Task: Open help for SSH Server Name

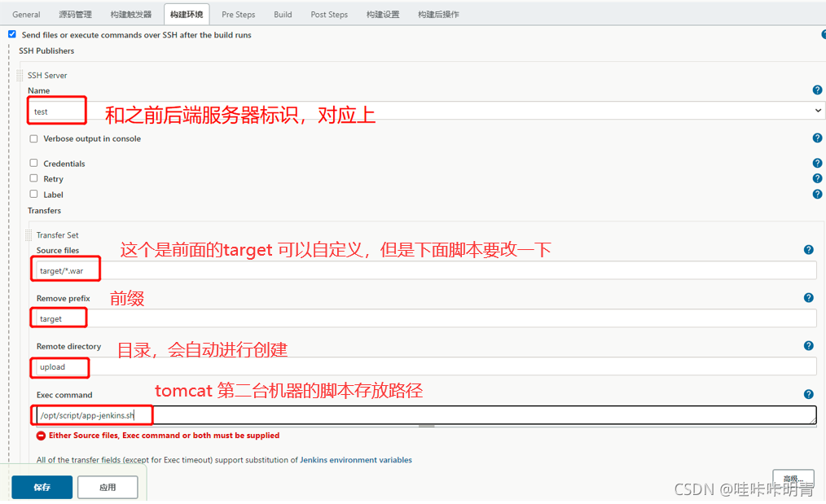Action: tap(817, 90)
